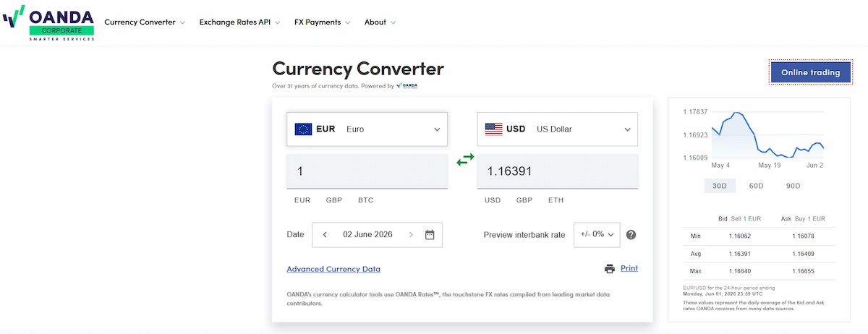
Task: Click the help question mark icon
Action: [631, 235]
